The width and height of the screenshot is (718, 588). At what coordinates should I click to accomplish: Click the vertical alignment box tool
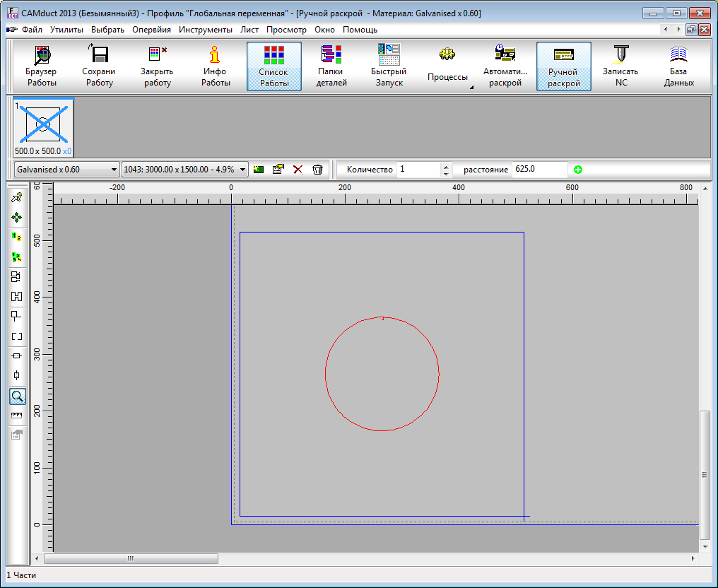point(17,375)
